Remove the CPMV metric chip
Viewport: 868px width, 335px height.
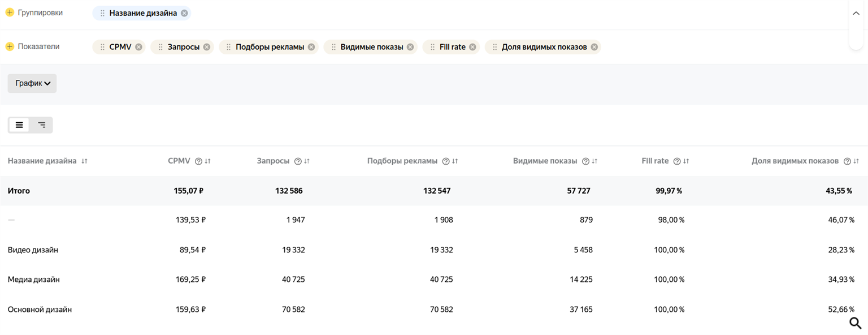tap(138, 47)
